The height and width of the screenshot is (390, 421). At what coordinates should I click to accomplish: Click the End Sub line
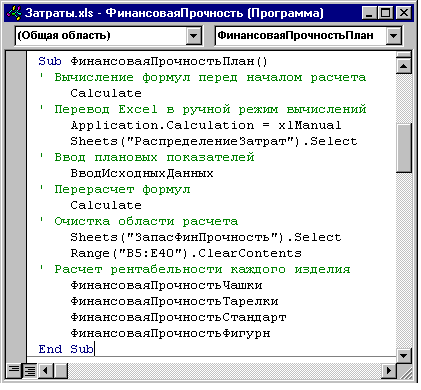tap(66, 349)
